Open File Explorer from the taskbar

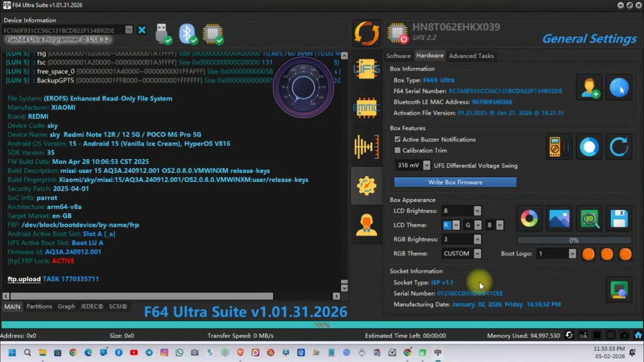[x=43, y=353]
